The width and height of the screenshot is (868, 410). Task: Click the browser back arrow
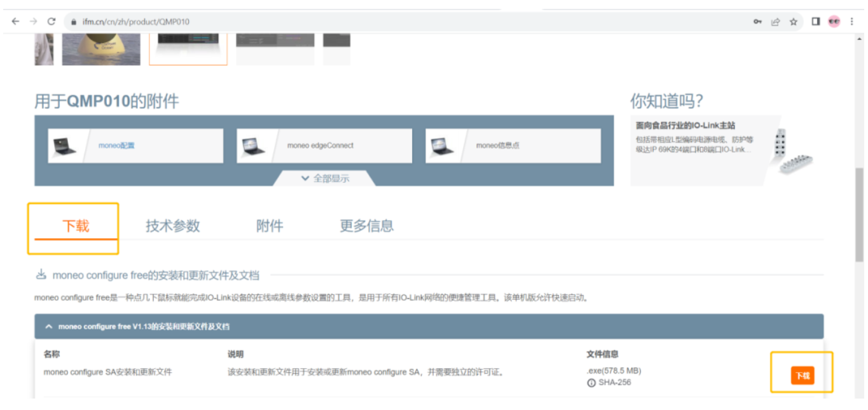(15, 22)
